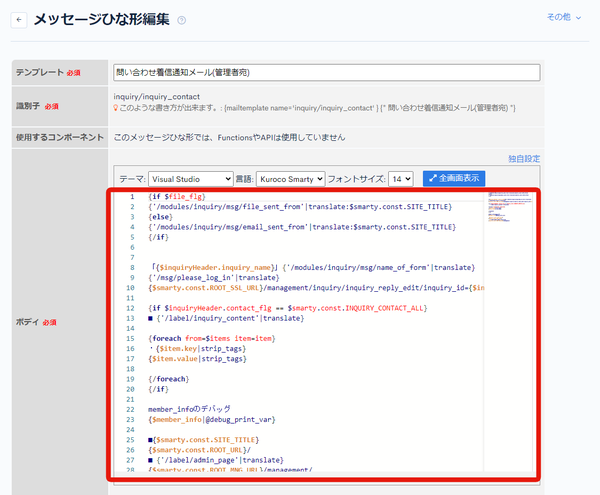The image size is (600, 495).
Task: Click the 全画面表示 fullscreen button
Action: (454, 178)
